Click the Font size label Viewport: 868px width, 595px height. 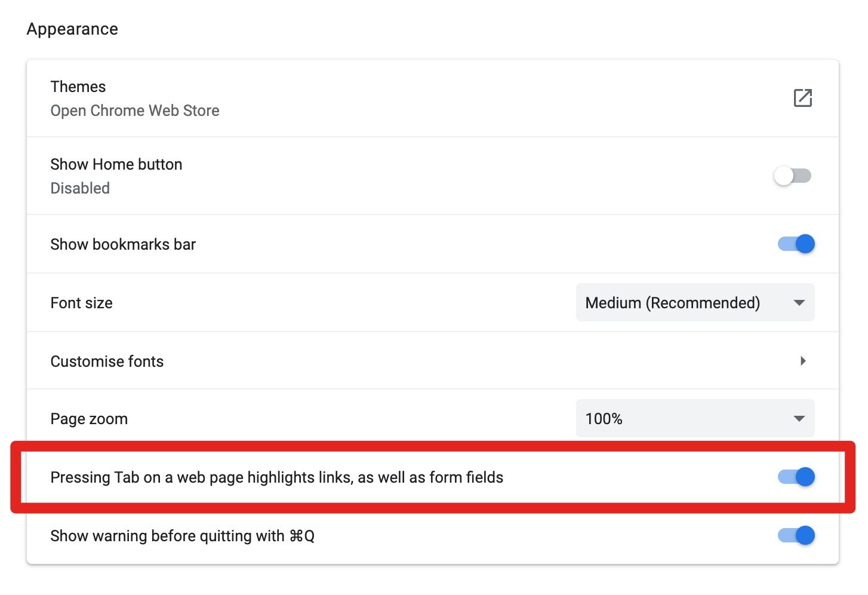click(x=81, y=303)
